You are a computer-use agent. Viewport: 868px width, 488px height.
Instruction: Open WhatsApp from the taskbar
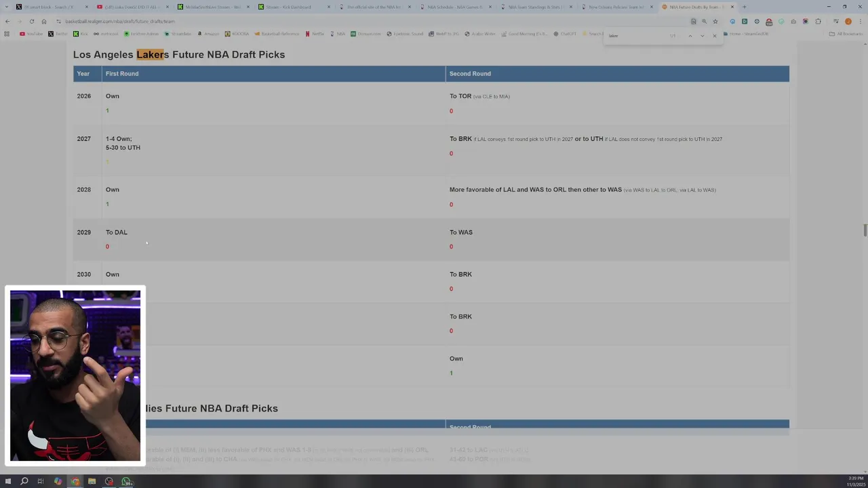tap(126, 481)
